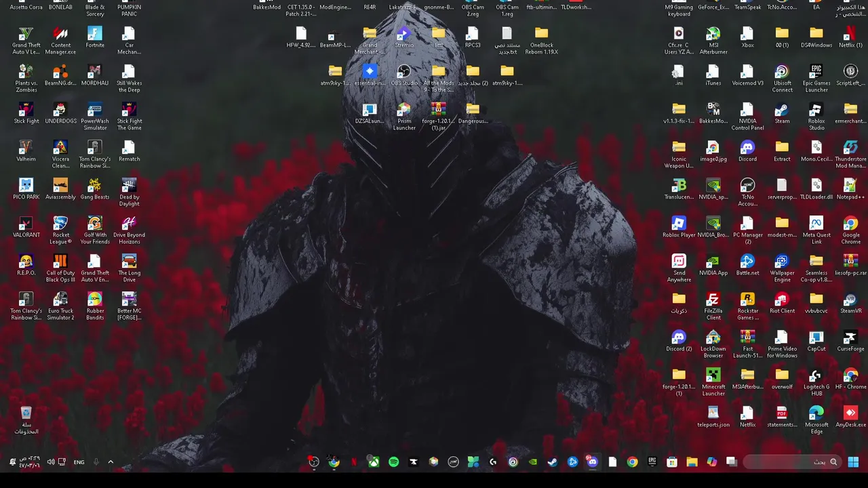This screenshot has width=868, height=488.
Task: Select PowerWash Simulator shortcut
Action: pos(95,117)
